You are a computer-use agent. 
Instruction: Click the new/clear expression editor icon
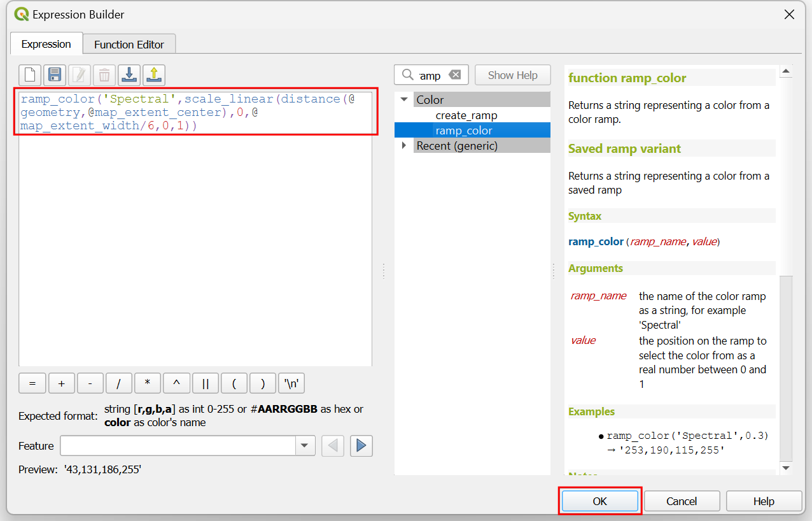[29, 75]
